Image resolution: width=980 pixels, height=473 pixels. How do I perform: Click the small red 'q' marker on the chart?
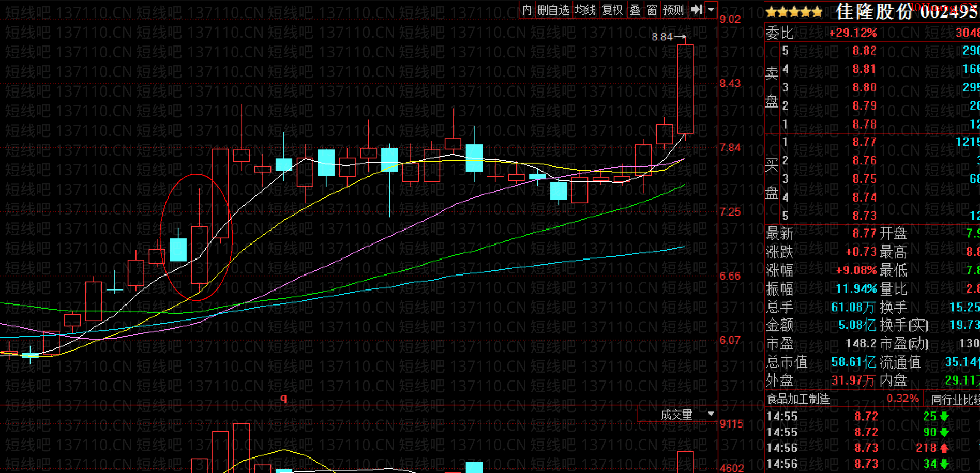[x=283, y=398]
